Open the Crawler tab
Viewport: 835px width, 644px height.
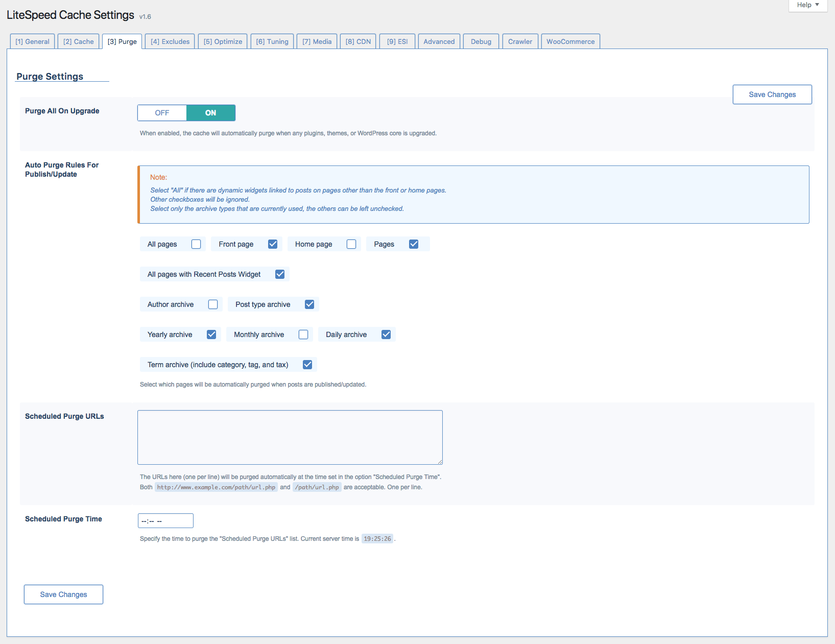click(x=519, y=41)
